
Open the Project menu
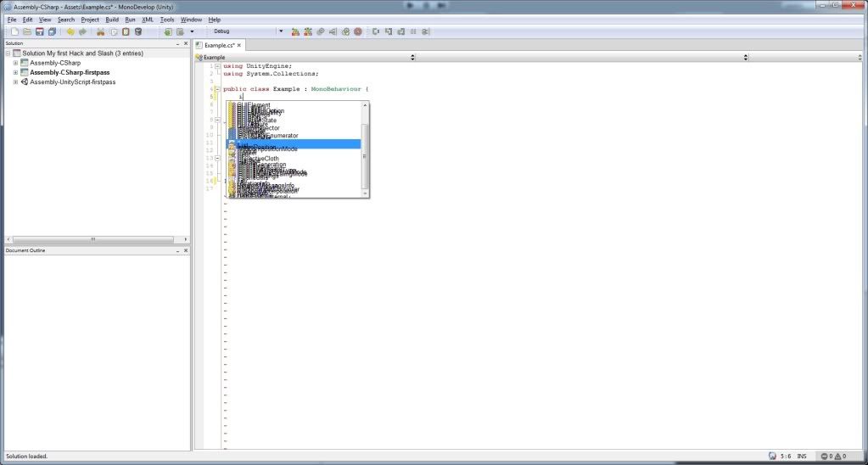(90, 20)
